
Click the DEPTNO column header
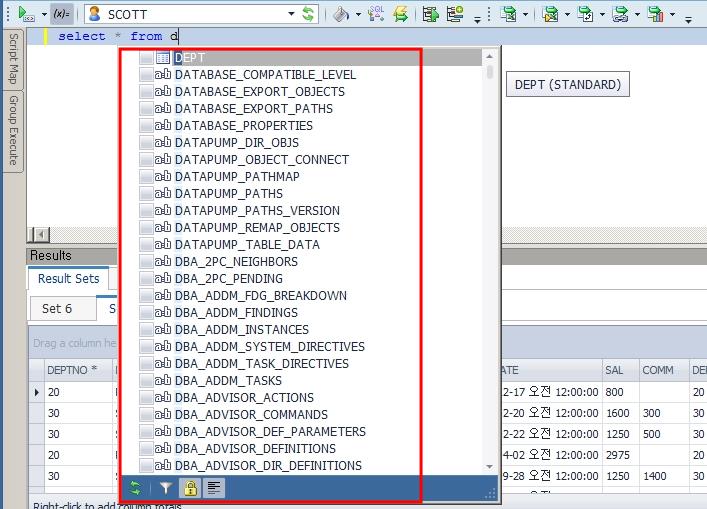coord(72,369)
